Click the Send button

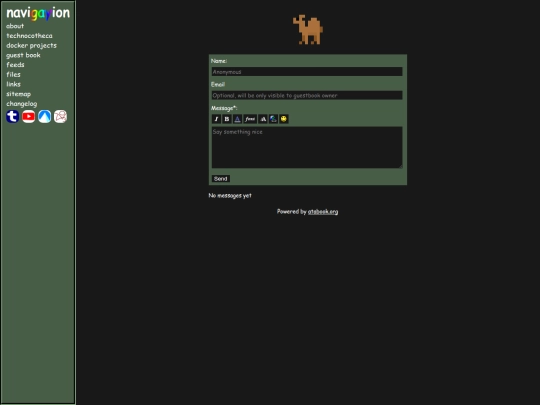coord(220,178)
